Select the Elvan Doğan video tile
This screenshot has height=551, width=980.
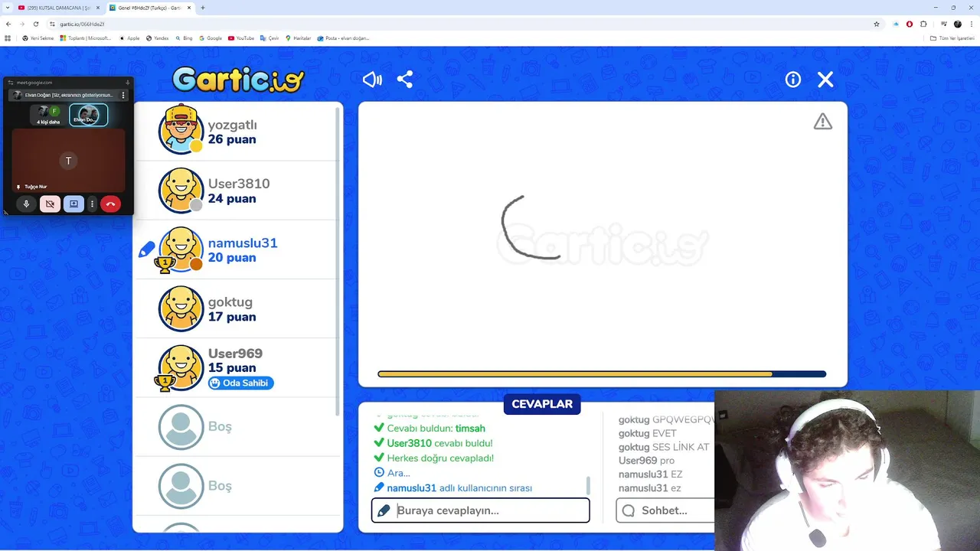tap(89, 116)
